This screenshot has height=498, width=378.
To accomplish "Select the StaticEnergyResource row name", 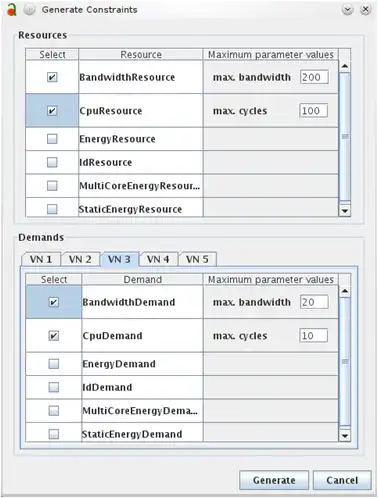I will pyautogui.click(x=130, y=209).
